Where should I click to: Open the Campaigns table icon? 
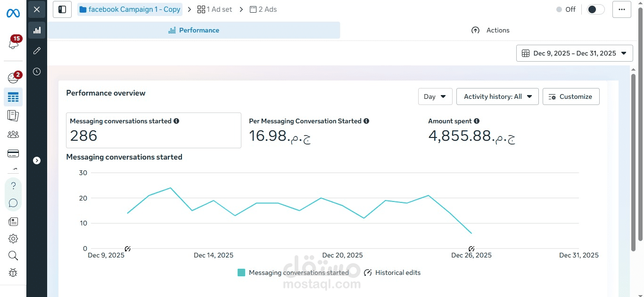13,97
